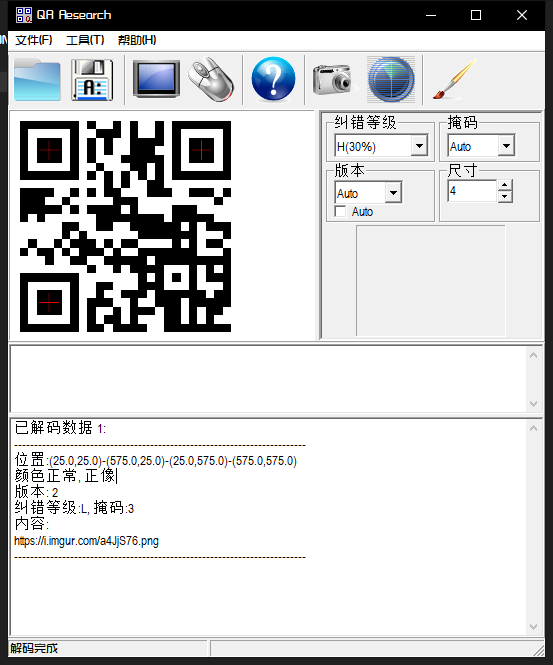Select the mouse pointer tool icon
This screenshot has height=665, width=553.
tap(211, 79)
